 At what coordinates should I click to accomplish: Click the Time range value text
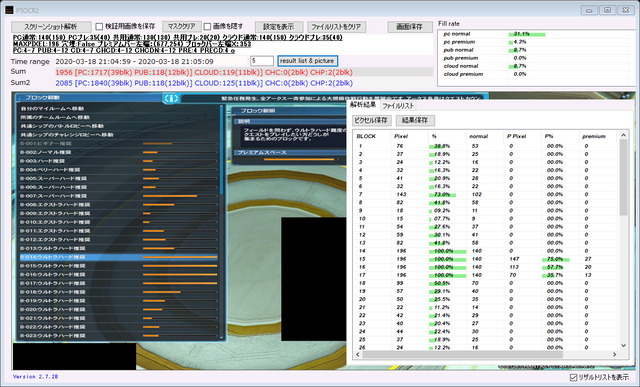click(134, 62)
